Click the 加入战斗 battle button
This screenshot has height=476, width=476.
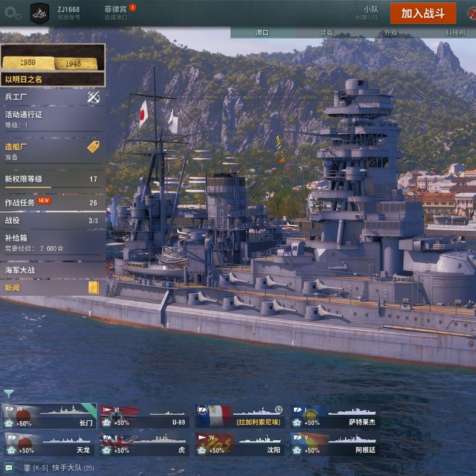(423, 13)
